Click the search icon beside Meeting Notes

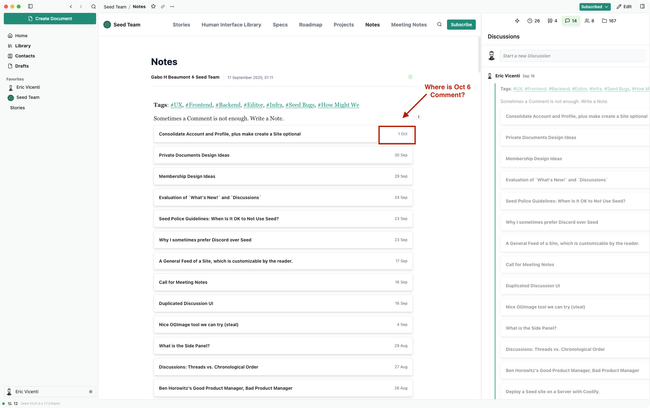pos(438,24)
